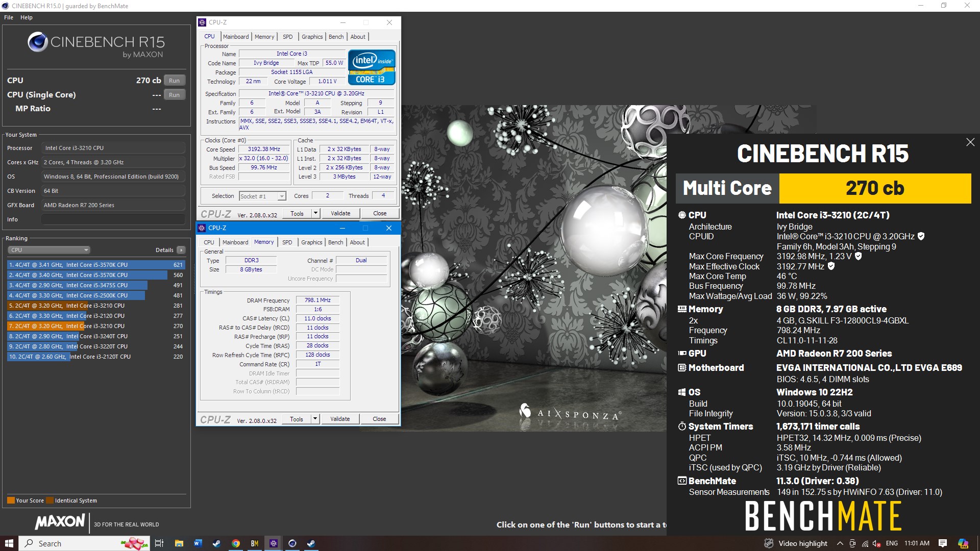Click the Meet Now camera tray icon
Viewport: 980px width, 551px height.
pos(853,543)
